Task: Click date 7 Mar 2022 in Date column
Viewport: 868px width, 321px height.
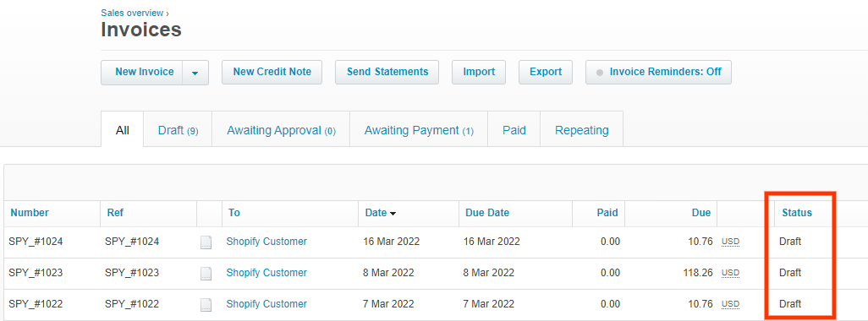Action: (x=388, y=304)
